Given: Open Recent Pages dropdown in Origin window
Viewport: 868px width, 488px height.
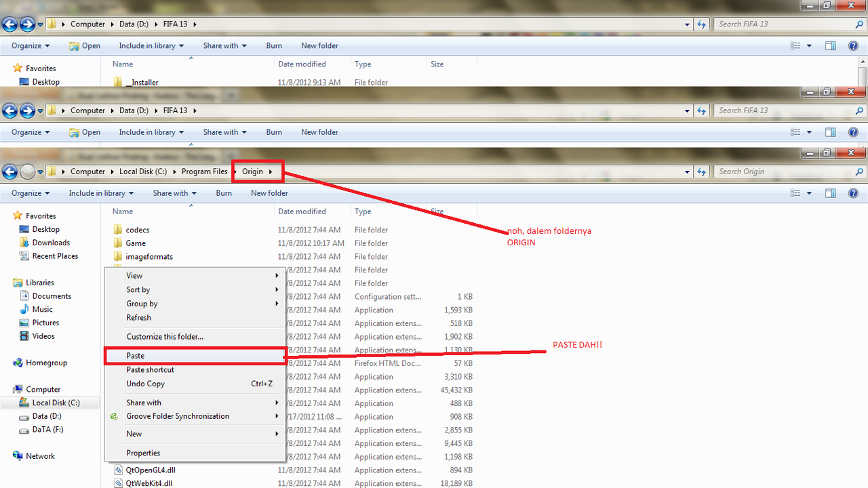Looking at the screenshot, I should click(41, 171).
